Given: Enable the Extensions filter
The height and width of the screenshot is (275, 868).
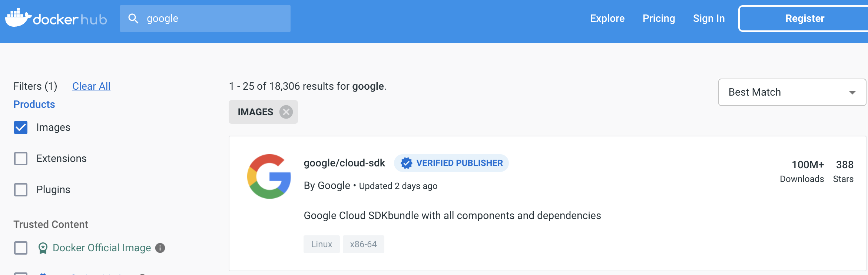Looking at the screenshot, I should coord(21,158).
